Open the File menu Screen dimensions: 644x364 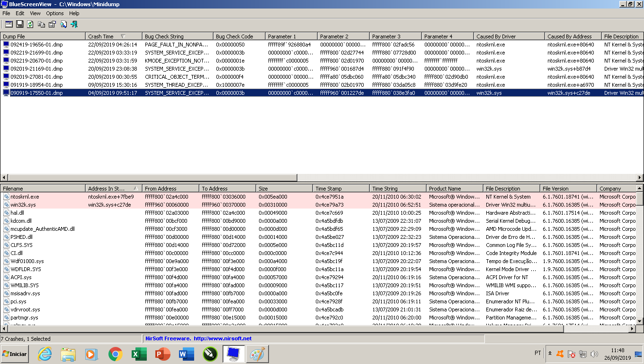[x=6, y=13]
